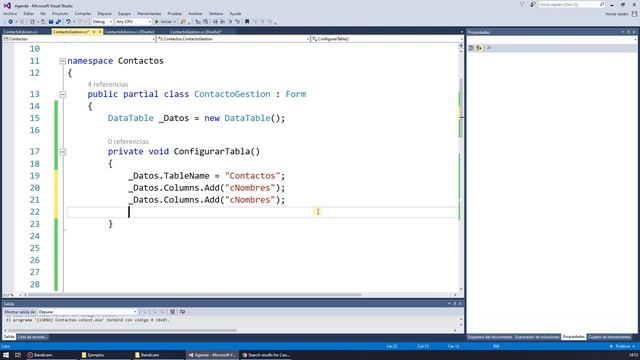This screenshot has width=640, height=360.
Task: Click the notifications flag icon in title bar
Action: click(x=522, y=4)
